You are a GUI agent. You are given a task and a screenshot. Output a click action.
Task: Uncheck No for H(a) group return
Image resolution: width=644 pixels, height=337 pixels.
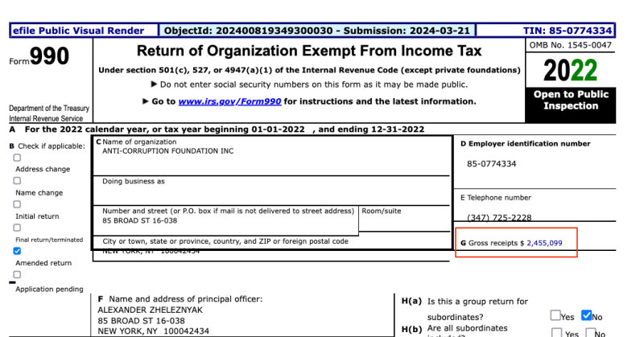coord(586,315)
